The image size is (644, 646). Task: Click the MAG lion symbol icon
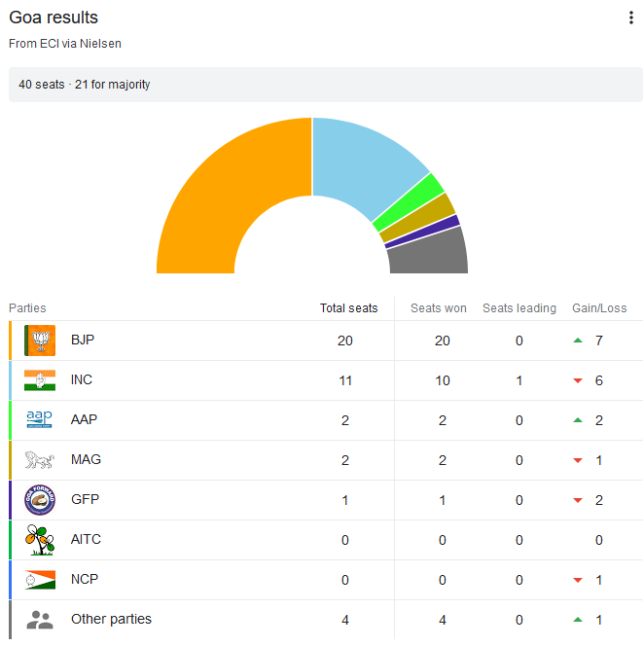click(40, 460)
